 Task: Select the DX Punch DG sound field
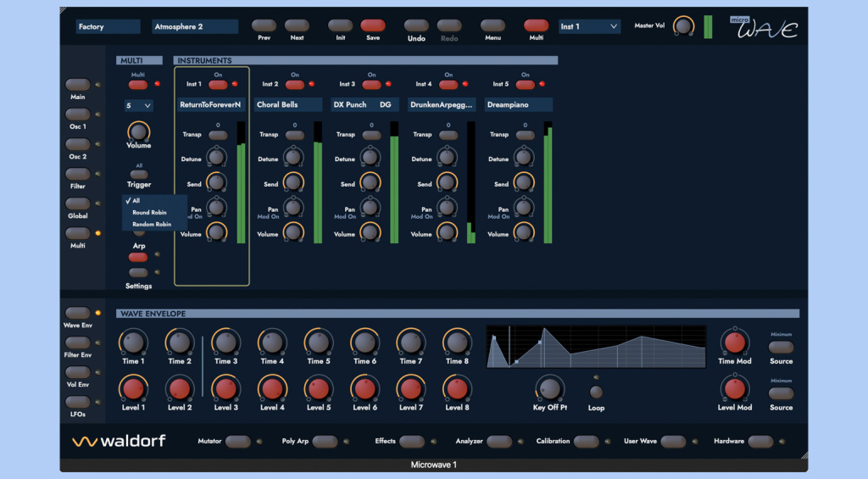(x=365, y=104)
